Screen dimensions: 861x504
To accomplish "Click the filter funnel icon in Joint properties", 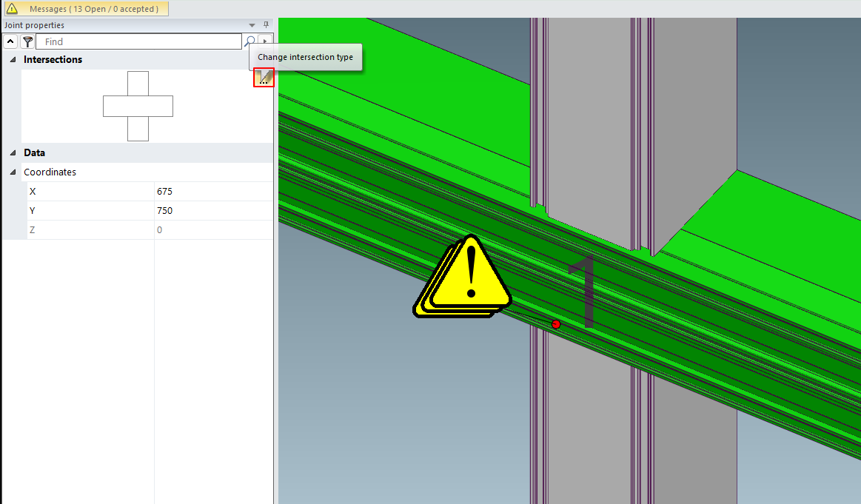I will (27, 42).
